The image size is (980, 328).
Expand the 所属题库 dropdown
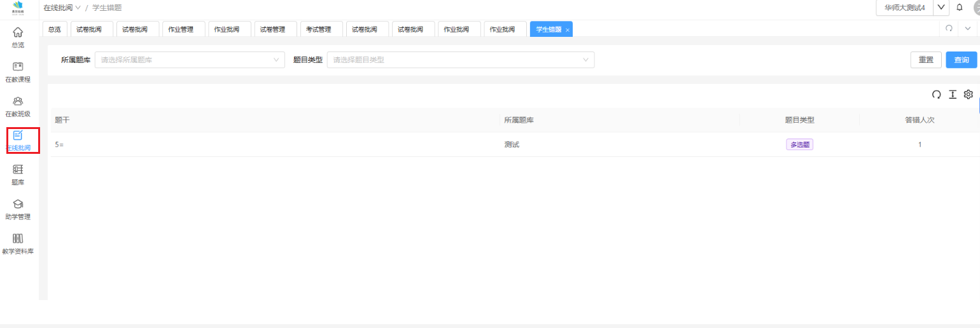189,60
